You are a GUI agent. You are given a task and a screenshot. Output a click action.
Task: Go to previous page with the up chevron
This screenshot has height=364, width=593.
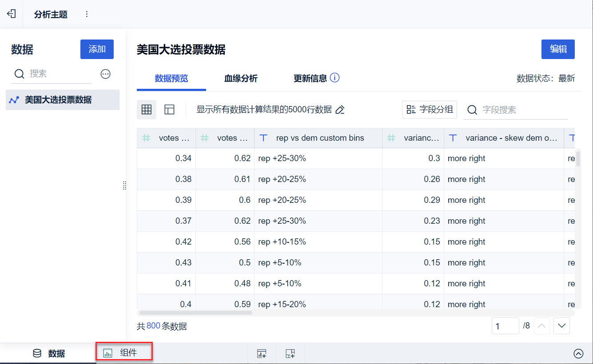tap(541, 326)
